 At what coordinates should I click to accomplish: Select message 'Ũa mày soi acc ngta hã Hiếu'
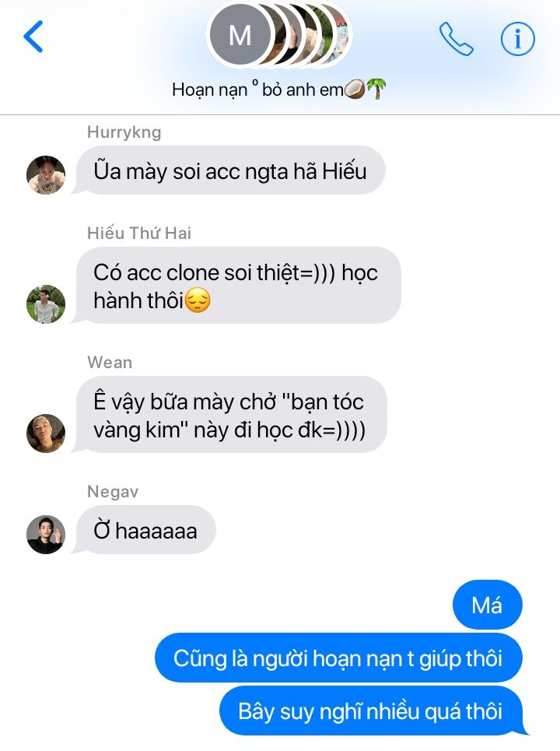pyautogui.click(x=230, y=170)
